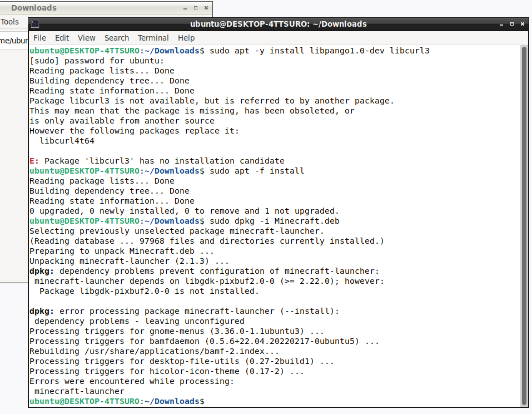Open the Help menu in terminal
The image size is (532, 414).
click(x=186, y=38)
